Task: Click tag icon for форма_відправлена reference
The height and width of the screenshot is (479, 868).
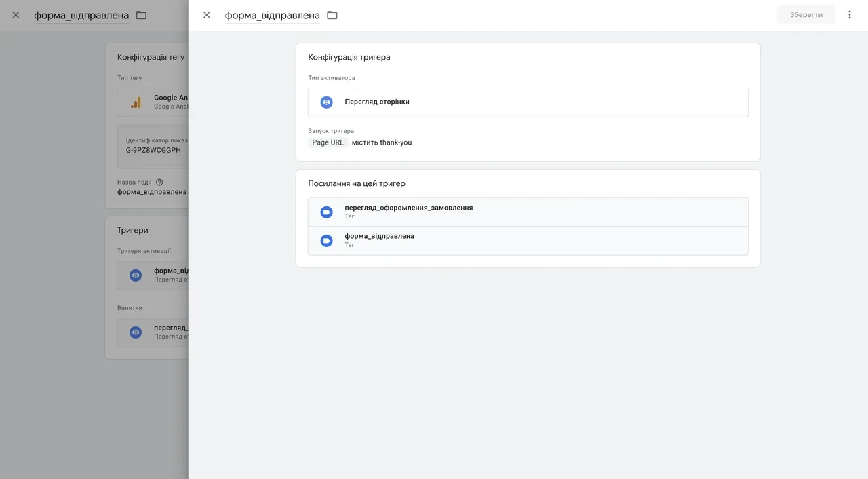Action: point(326,241)
